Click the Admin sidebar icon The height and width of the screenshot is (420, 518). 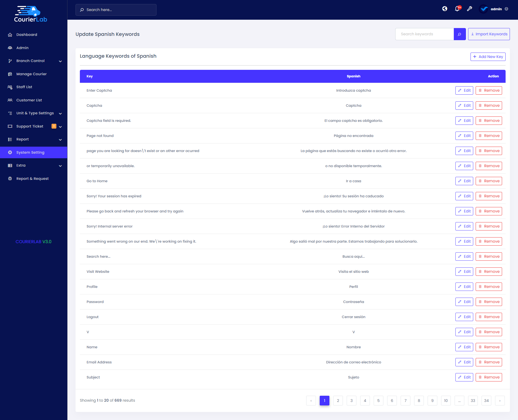click(x=10, y=48)
